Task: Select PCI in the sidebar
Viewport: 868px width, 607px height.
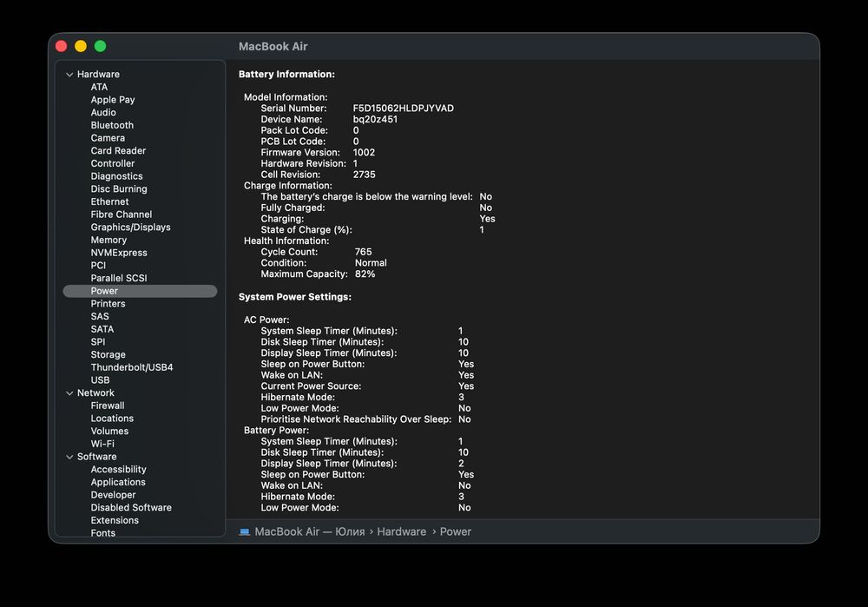Action: (98, 265)
